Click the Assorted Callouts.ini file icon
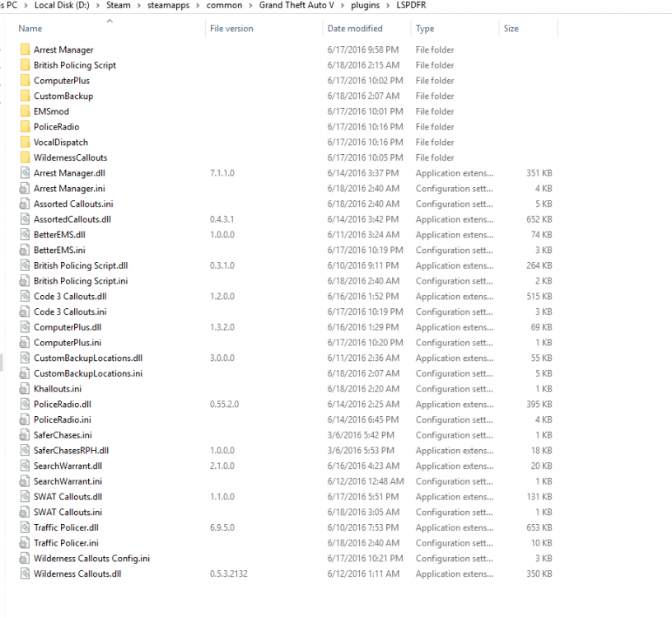Viewport: 672px width, 618px height. coord(25,204)
